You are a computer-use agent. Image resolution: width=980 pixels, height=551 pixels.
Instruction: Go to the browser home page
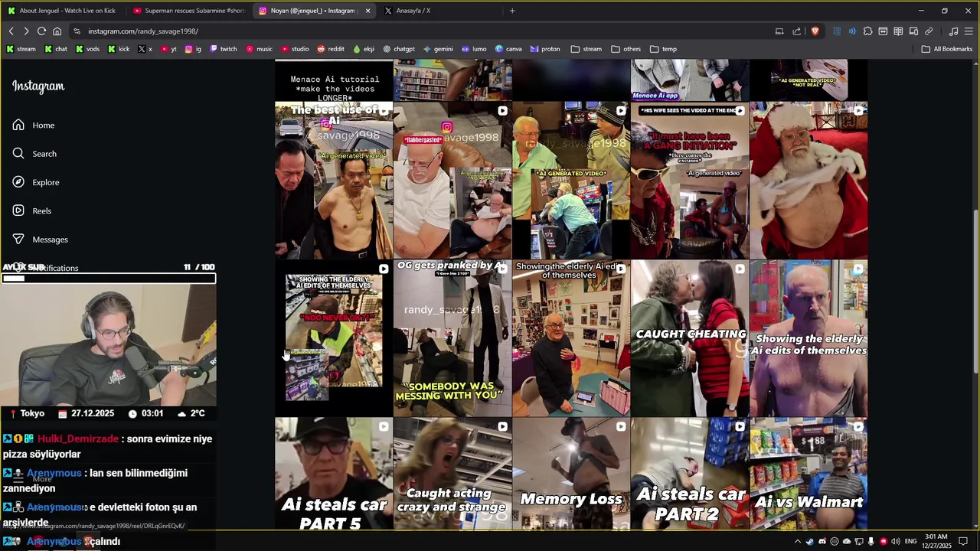click(x=57, y=31)
